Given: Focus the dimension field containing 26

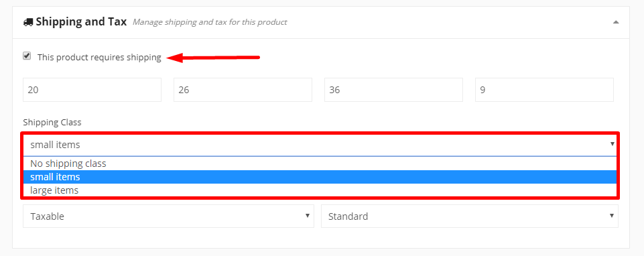Looking at the screenshot, I should tap(243, 90).
